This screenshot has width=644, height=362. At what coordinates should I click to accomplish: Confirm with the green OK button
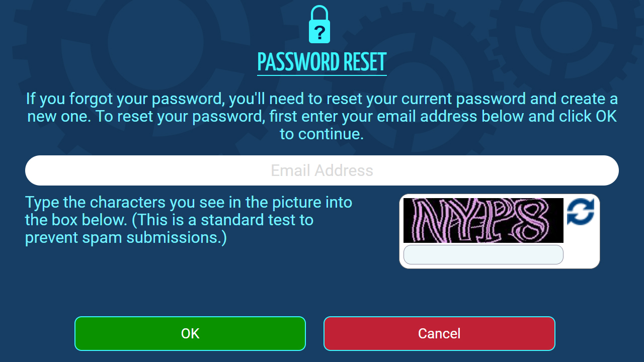click(x=190, y=333)
